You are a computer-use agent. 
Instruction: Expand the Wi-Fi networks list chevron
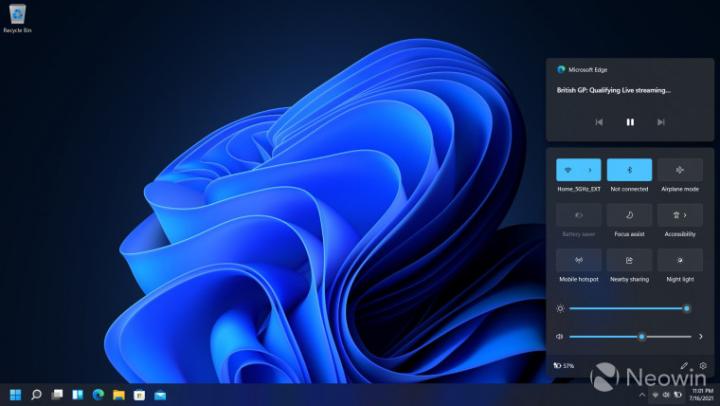pyautogui.click(x=590, y=170)
